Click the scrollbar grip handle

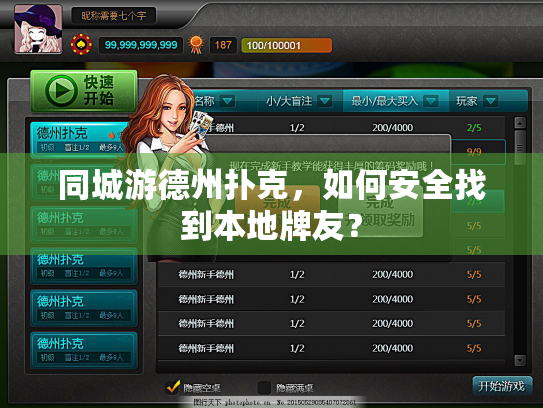[x=520, y=148]
